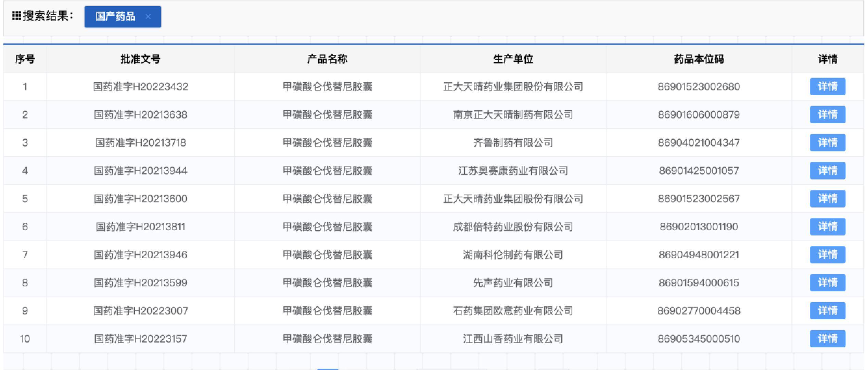Image resolution: width=868 pixels, height=370 pixels.
Task: Open 详情 for 湖南科伦制药有限公司 row
Action: (x=828, y=255)
